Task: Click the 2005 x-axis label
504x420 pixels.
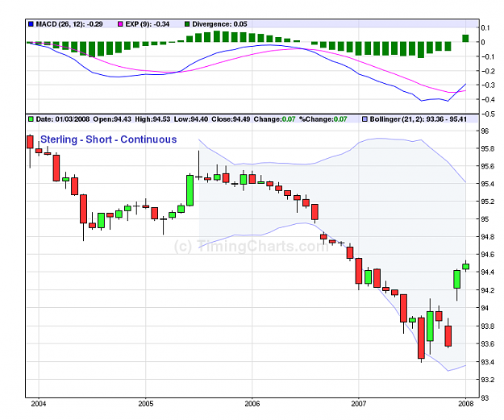Action: (146, 404)
